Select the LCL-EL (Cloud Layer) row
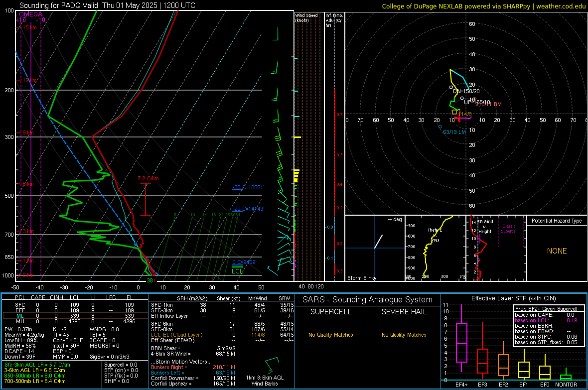This screenshot has height=390, width=588. (x=222, y=335)
